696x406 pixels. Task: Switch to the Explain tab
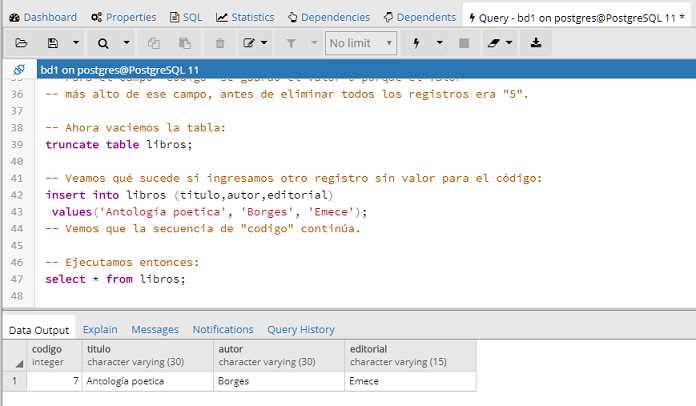tap(100, 330)
